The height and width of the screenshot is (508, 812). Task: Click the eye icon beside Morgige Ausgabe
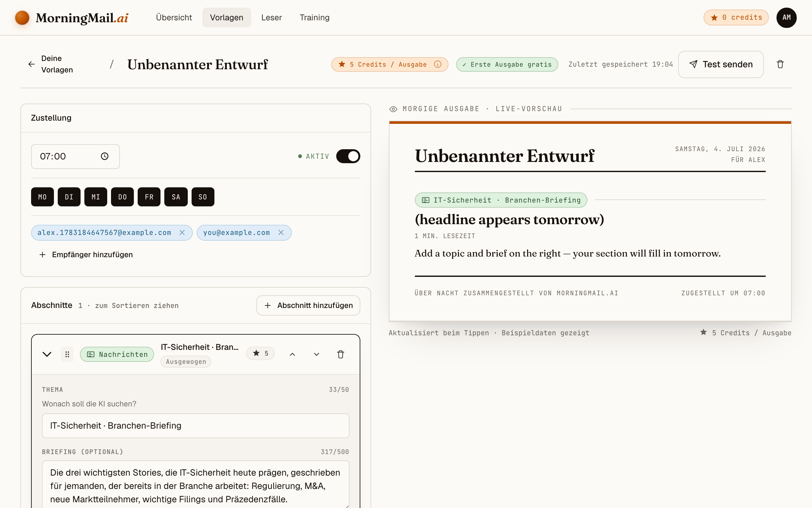393,109
